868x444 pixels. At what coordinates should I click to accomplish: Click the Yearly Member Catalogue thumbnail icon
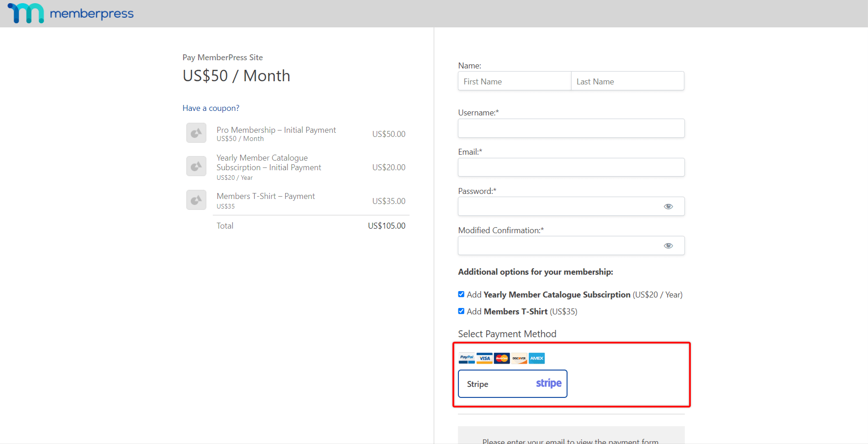point(196,166)
